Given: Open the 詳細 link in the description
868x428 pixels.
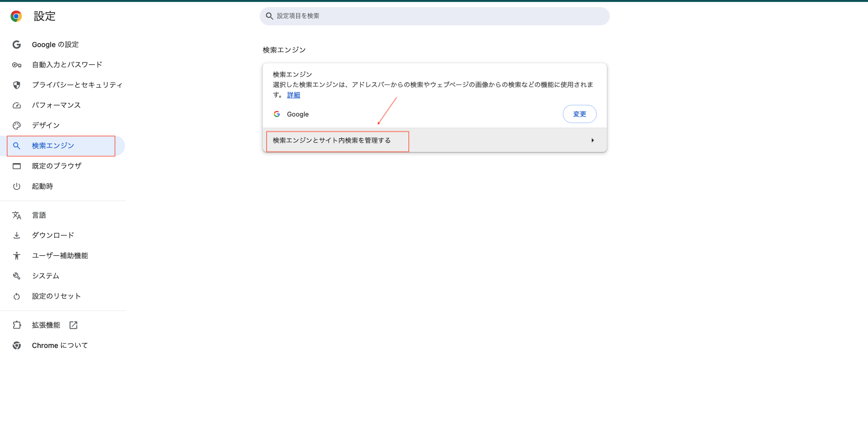Looking at the screenshot, I should point(294,95).
